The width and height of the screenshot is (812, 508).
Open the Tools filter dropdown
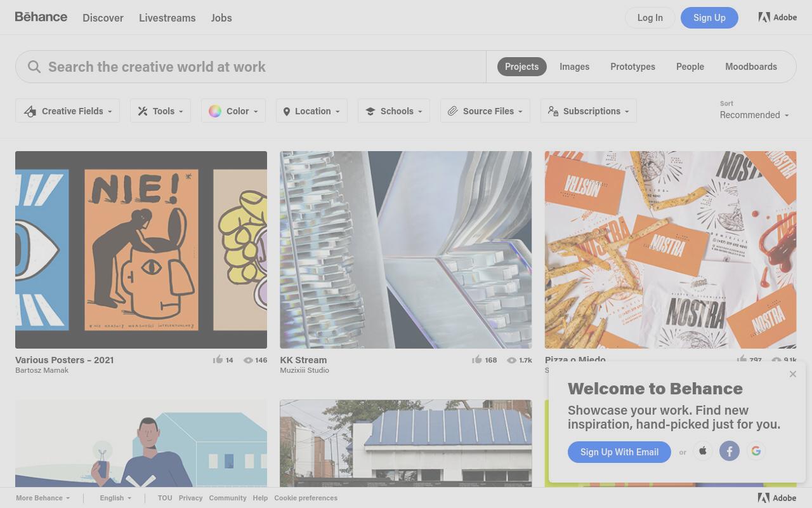[160, 111]
